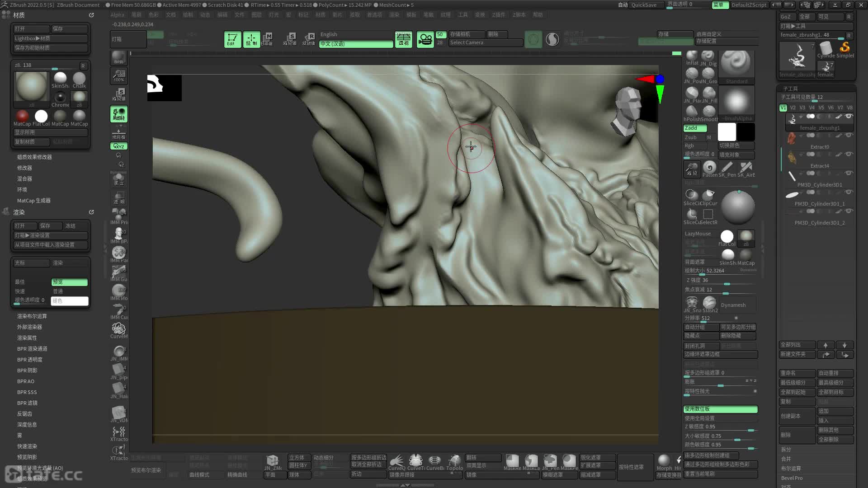The height and width of the screenshot is (488, 868).
Task: Expand 混合器 section
Action: click(x=24, y=179)
